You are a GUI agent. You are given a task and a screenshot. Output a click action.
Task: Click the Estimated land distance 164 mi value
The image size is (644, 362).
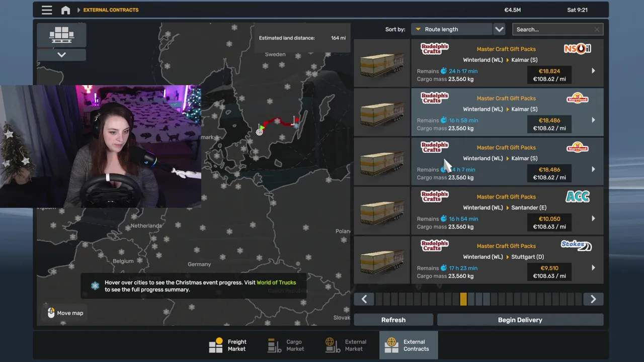coord(338,38)
